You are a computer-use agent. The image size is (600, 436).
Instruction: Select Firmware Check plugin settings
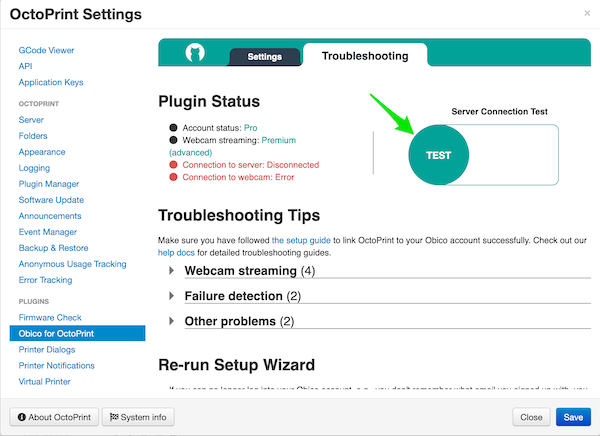(x=50, y=318)
